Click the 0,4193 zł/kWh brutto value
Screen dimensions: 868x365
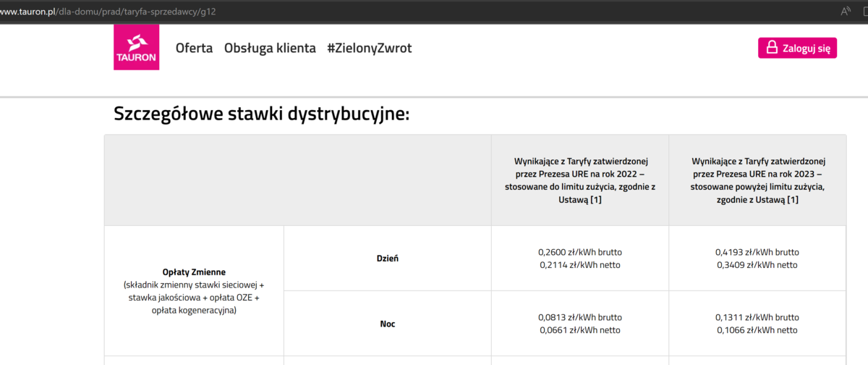point(757,252)
